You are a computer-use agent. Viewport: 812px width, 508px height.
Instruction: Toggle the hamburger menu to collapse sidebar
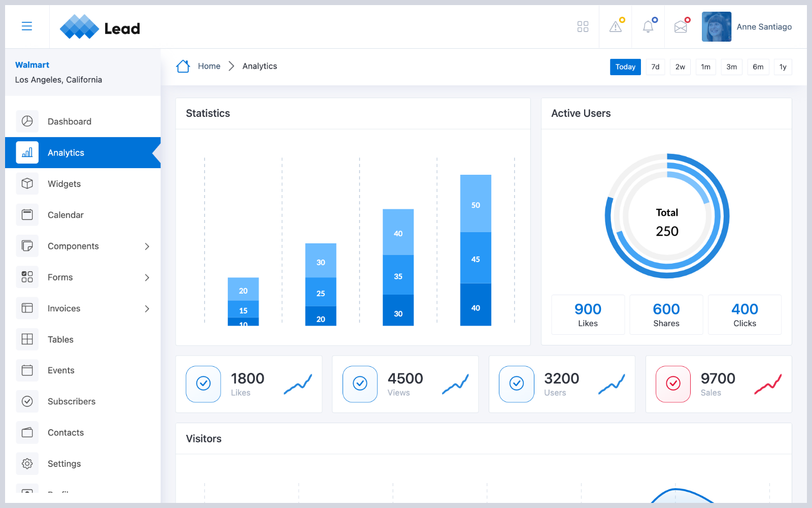[x=27, y=26]
